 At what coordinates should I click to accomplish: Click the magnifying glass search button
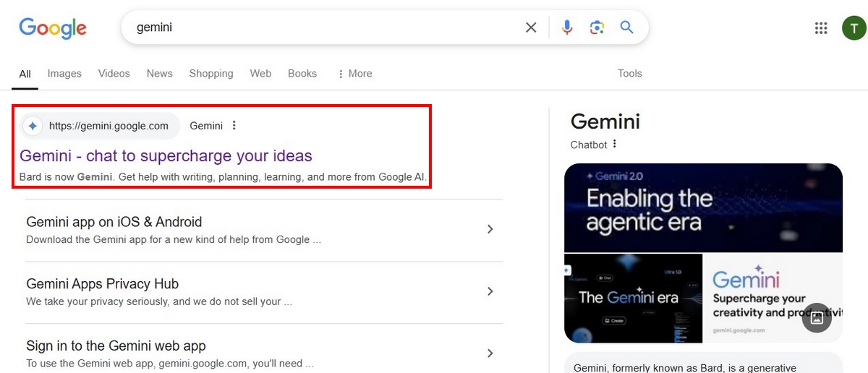626,27
